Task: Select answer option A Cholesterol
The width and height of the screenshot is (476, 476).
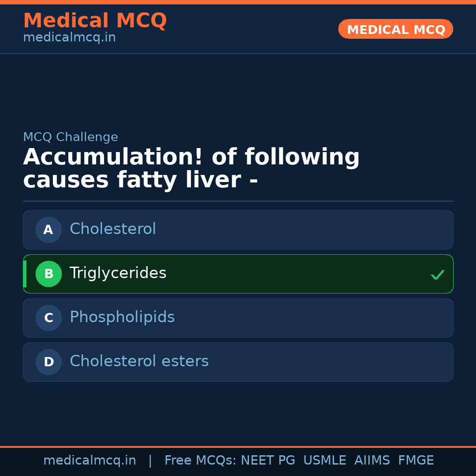Action: point(238,230)
